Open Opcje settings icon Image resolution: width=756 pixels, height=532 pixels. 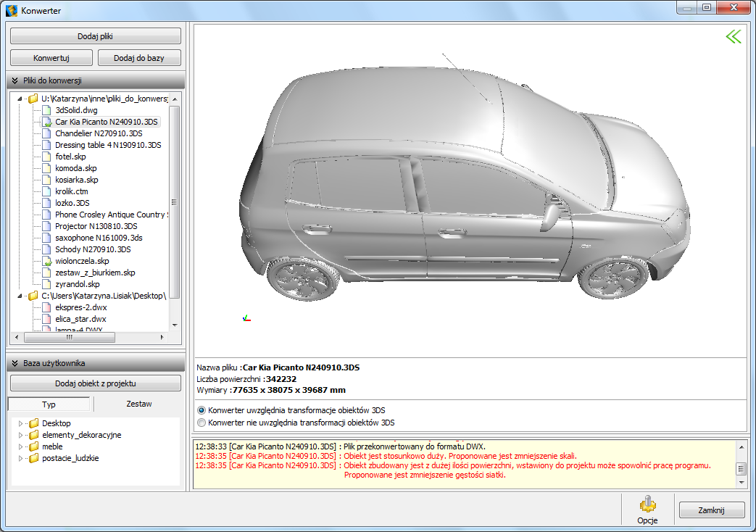pos(647,504)
